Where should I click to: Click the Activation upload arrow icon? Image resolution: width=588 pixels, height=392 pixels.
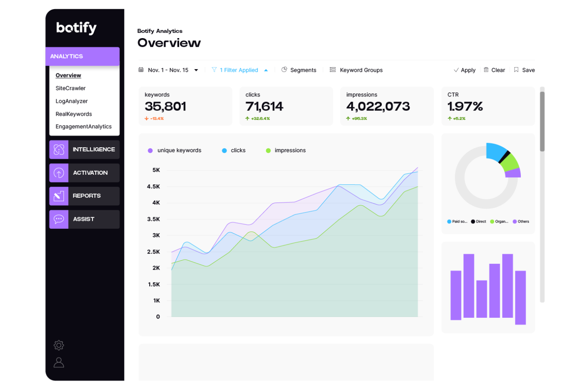(x=59, y=173)
